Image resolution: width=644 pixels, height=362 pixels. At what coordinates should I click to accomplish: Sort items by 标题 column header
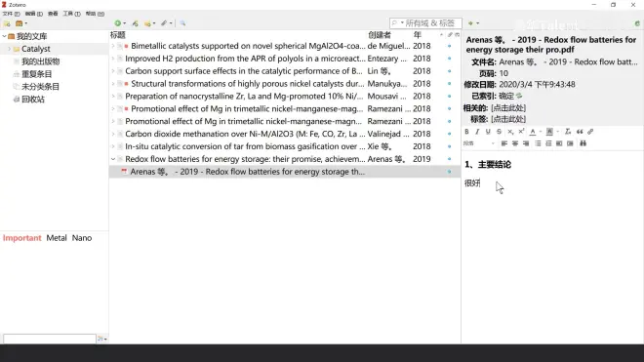tap(118, 35)
